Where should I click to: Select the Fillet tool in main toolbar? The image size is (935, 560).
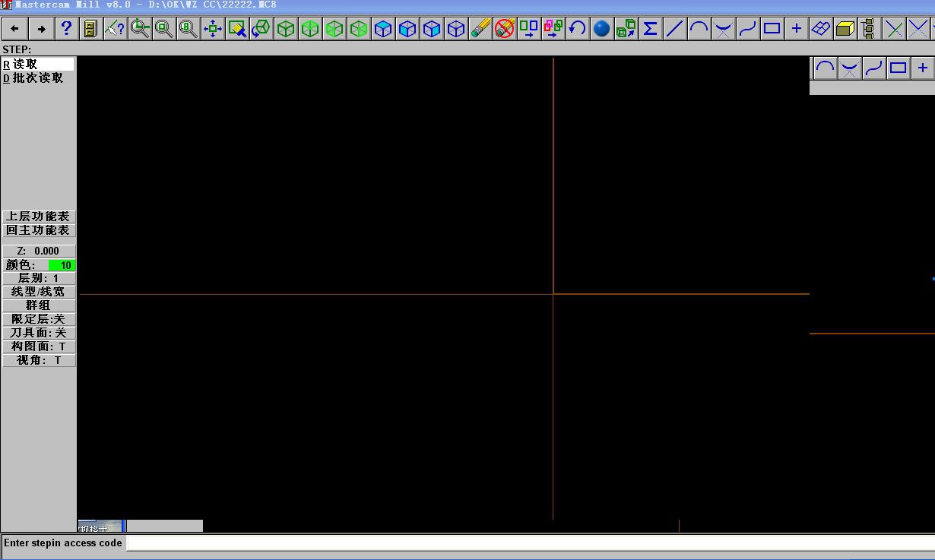tap(724, 29)
